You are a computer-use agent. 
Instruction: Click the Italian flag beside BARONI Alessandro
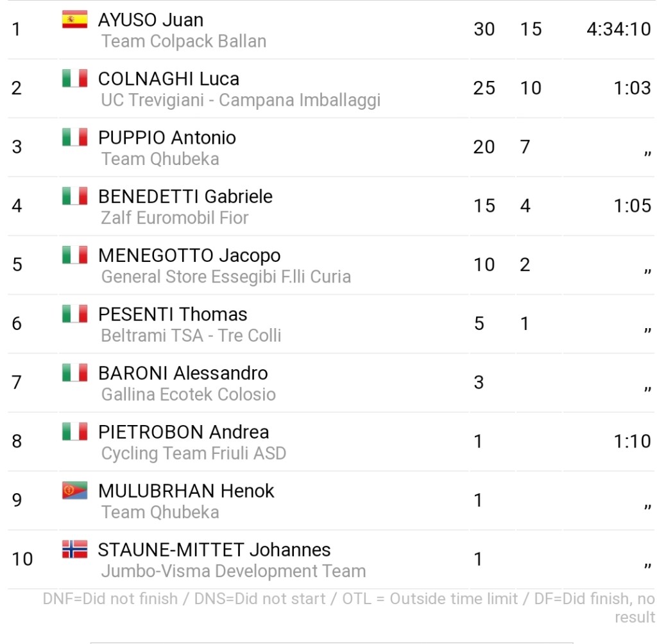(75, 372)
